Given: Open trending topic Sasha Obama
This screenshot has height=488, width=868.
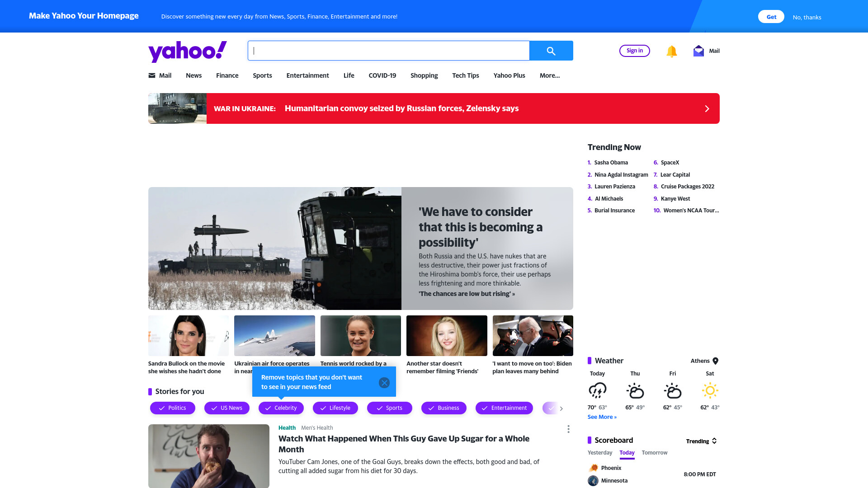Looking at the screenshot, I should tap(611, 163).
